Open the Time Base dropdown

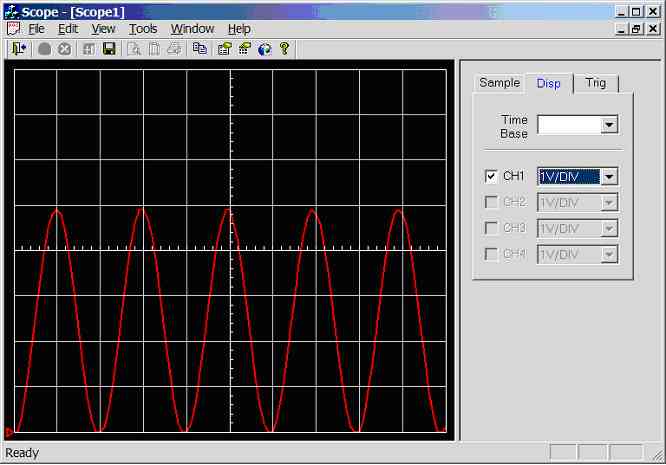pyautogui.click(x=609, y=125)
